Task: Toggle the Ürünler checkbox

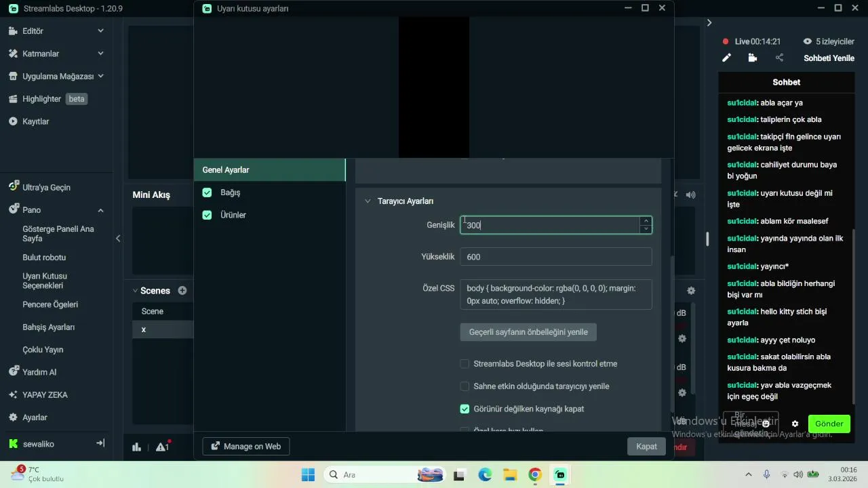Action: coord(207,215)
